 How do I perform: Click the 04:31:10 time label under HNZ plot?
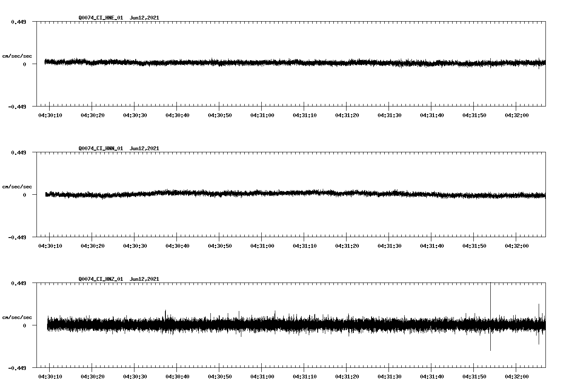click(x=305, y=377)
